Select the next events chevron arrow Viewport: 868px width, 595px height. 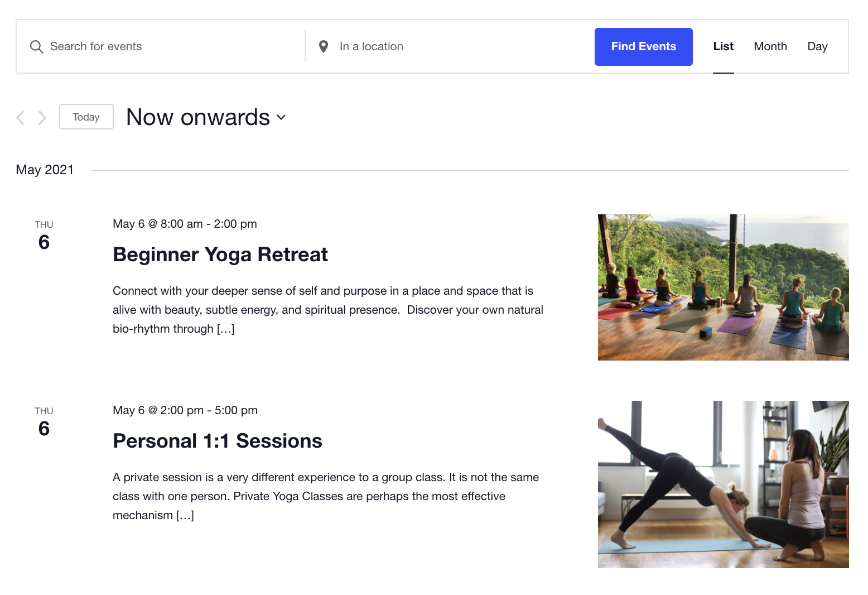pos(42,117)
